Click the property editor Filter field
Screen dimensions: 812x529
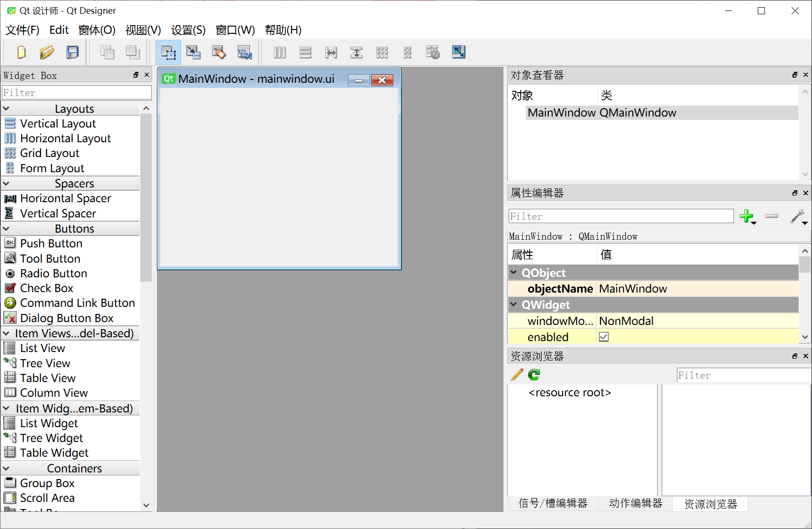pos(621,216)
